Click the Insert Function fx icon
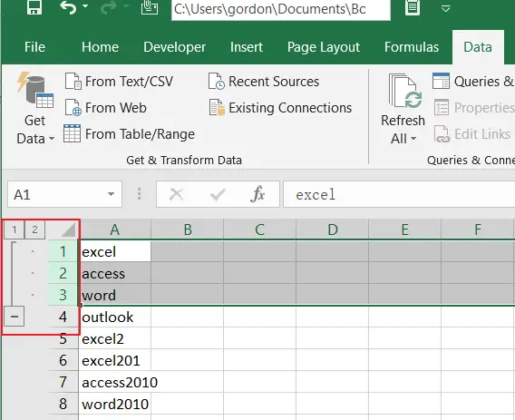 pos(257,194)
